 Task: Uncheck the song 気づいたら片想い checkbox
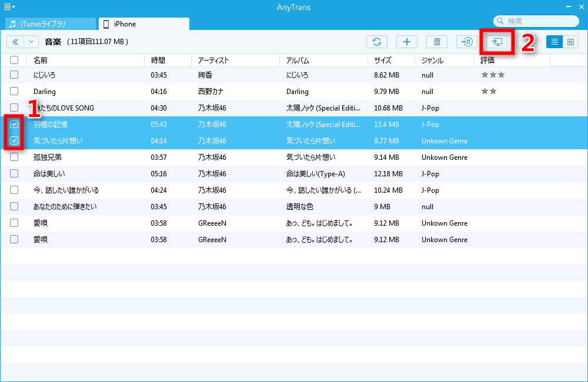[x=14, y=140]
